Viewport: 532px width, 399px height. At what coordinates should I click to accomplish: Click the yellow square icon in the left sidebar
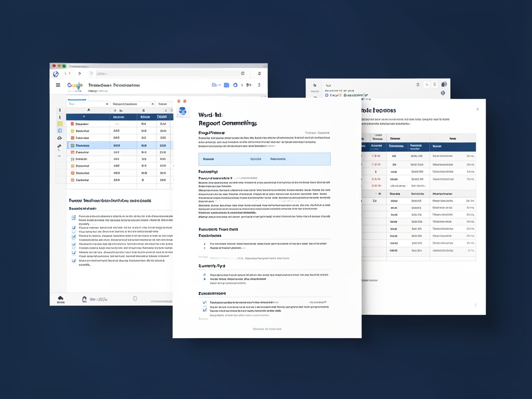point(60,124)
